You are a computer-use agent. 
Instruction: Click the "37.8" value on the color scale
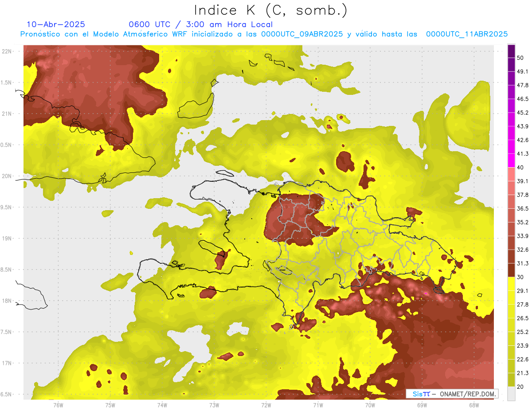point(523,195)
